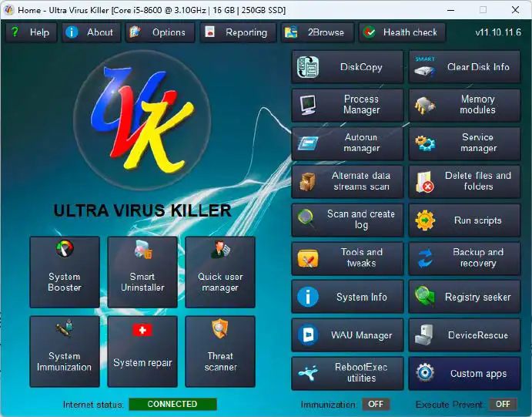The height and width of the screenshot is (417, 532).
Task: Click the UVK logo image
Action: pyautogui.click(x=142, y=119)
